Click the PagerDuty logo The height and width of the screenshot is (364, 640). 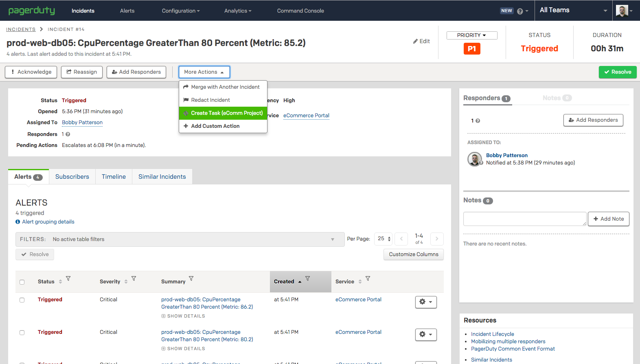pos(32,11)
